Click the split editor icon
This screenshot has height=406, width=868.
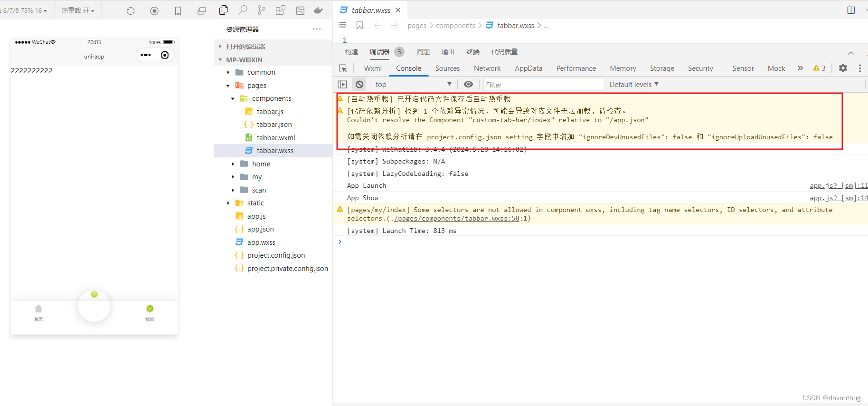(851, 10)
